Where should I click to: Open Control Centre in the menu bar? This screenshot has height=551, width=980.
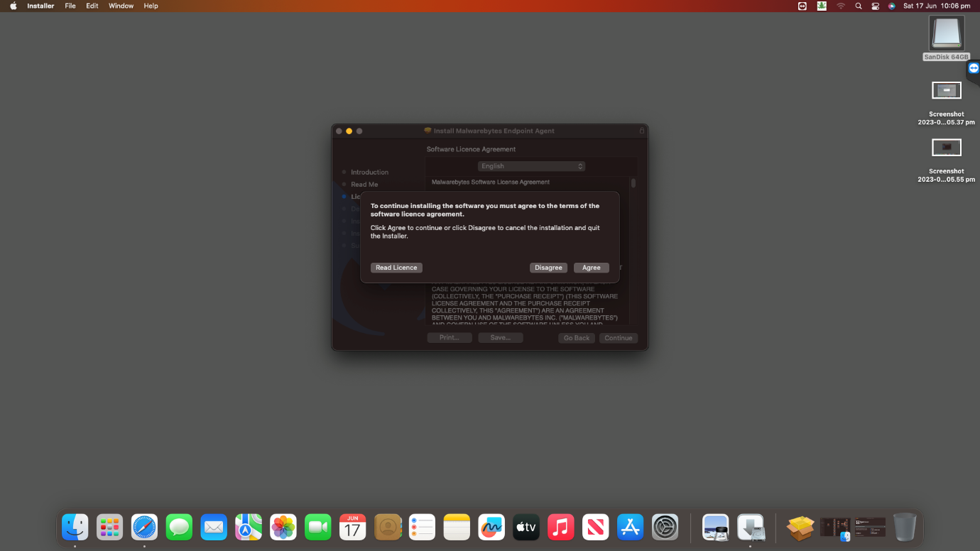coord(876,6)
